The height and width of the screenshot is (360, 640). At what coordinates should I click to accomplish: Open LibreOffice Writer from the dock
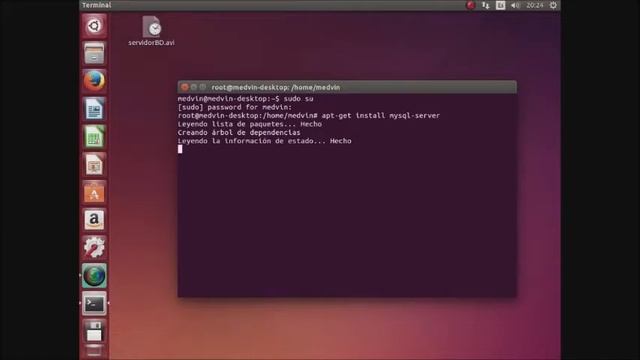click(94, 109)
